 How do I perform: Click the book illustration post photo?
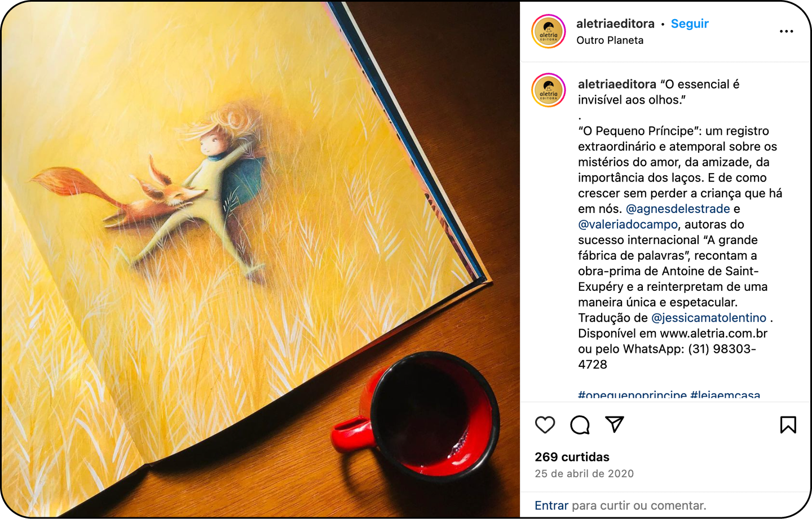(260, 259)
